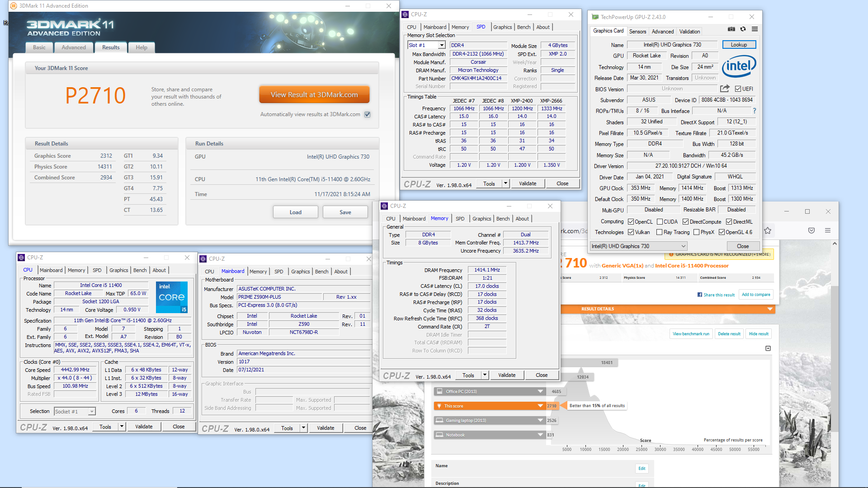Open Tools dropdown arrow in CPU-Z CPU window
The width and height of the screenshot is (868, 488).
point(122,427)
